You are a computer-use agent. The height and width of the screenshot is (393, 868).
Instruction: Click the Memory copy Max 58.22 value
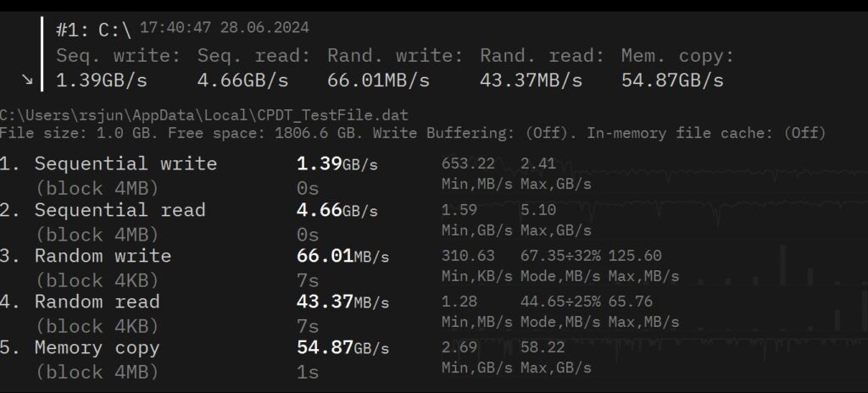(x=538, y=347)
